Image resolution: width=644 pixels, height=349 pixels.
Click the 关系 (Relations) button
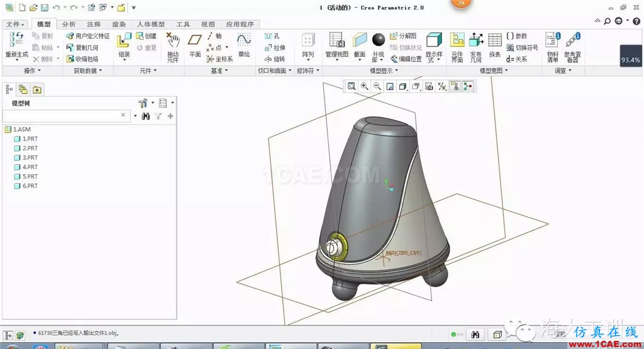(517, 59)
